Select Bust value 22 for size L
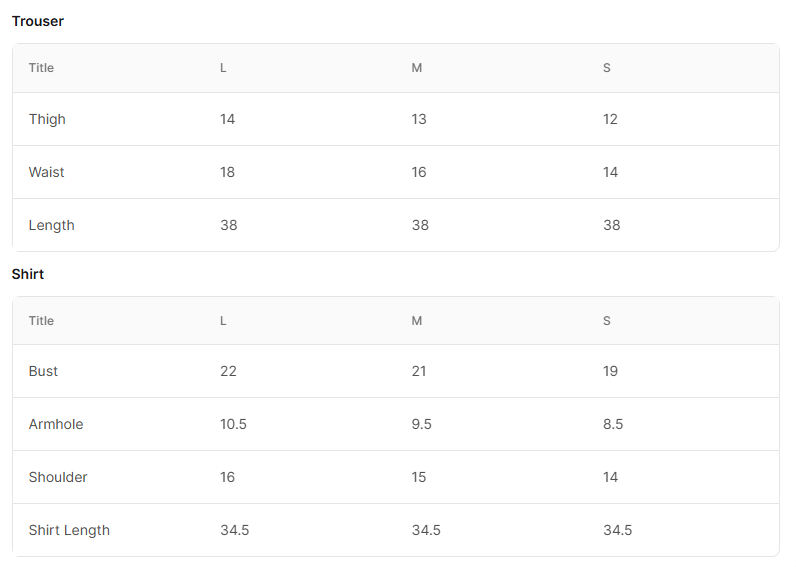 click(228, 371)
